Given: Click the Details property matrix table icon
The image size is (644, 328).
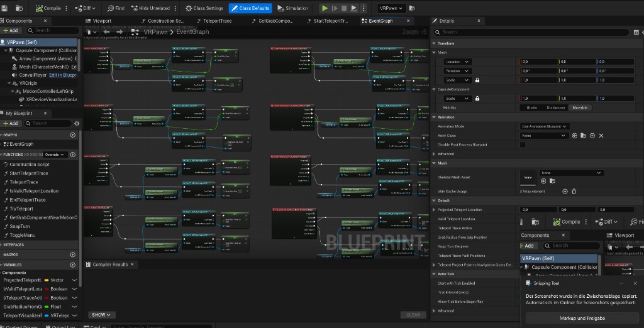Looking at the screenshot, I should [x=636, y=32].
